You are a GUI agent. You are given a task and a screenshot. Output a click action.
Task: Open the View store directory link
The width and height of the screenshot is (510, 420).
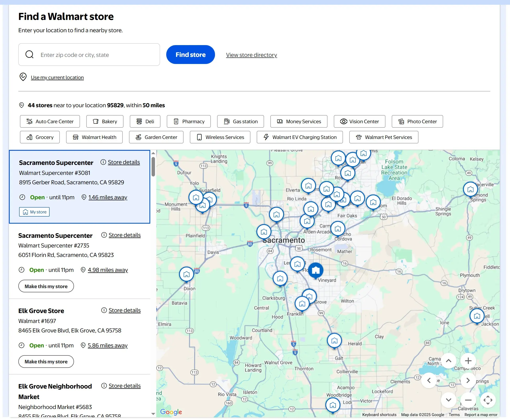(251, 55)
